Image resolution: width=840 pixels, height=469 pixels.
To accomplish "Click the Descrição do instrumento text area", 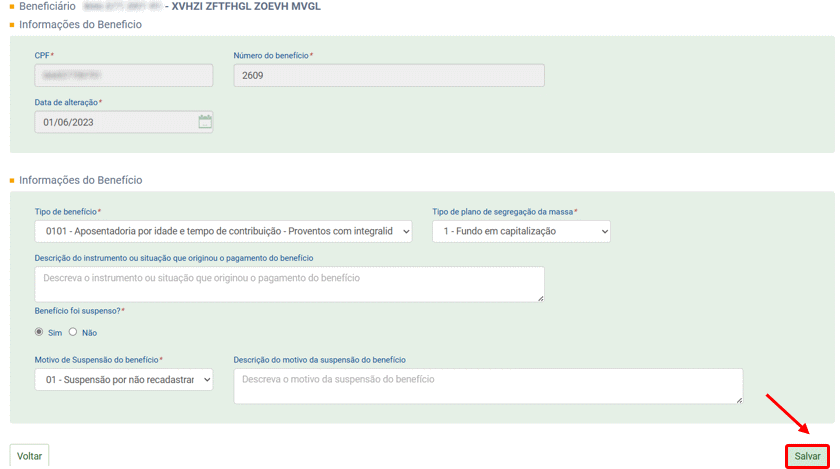I will tap(289, 284).
